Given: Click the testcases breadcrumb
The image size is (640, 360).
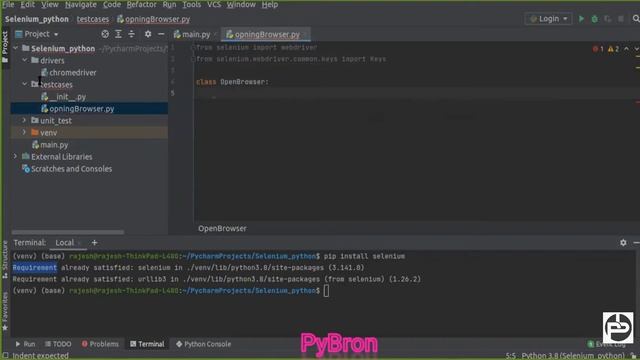Looking at the screenshot, I should pyautogui.click(x=93, y=19).
